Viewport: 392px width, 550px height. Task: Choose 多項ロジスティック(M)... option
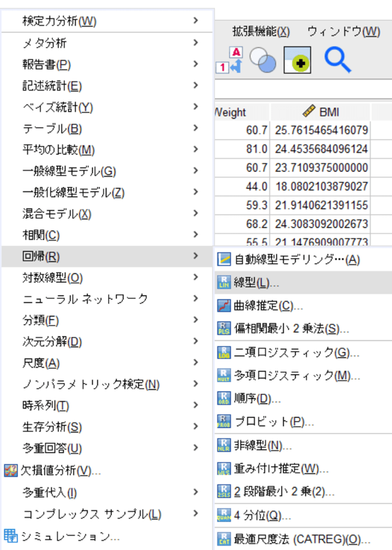303,376
